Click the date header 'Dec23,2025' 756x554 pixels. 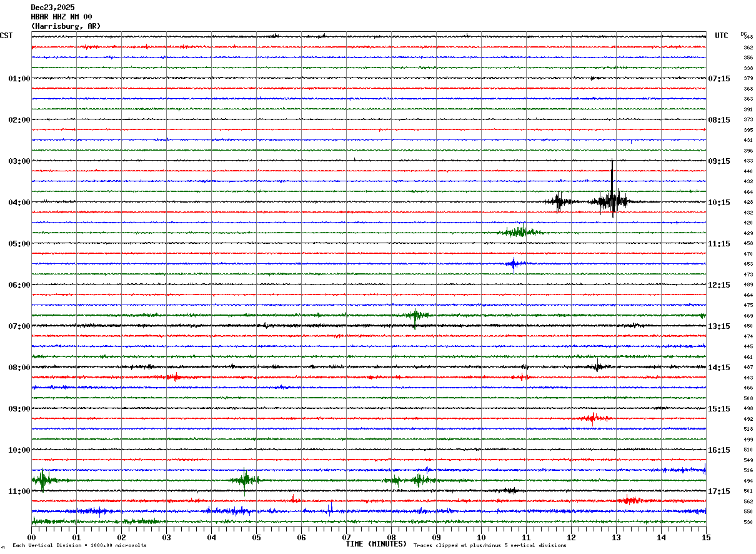(x=52, y=8)
